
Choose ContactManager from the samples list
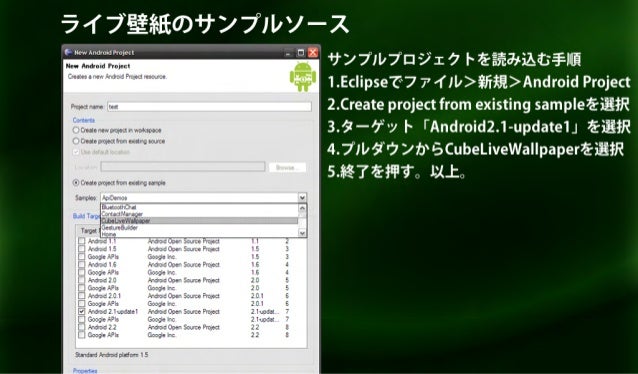[x=199, y=214]
